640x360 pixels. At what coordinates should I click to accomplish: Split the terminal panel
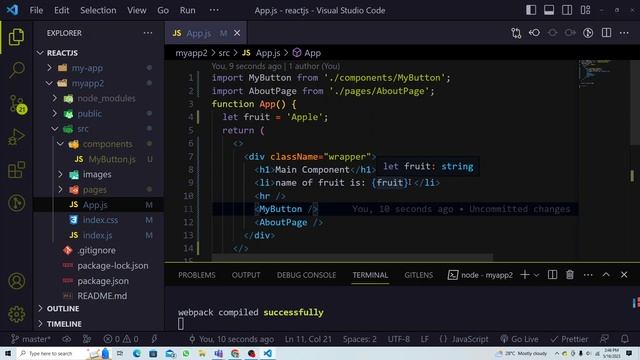point(552,275)
